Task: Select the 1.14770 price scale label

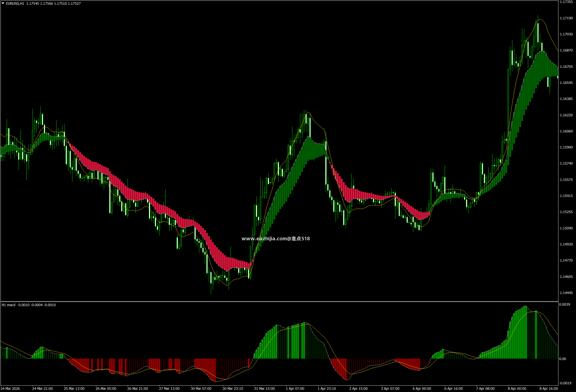Action: pos(566,261)
